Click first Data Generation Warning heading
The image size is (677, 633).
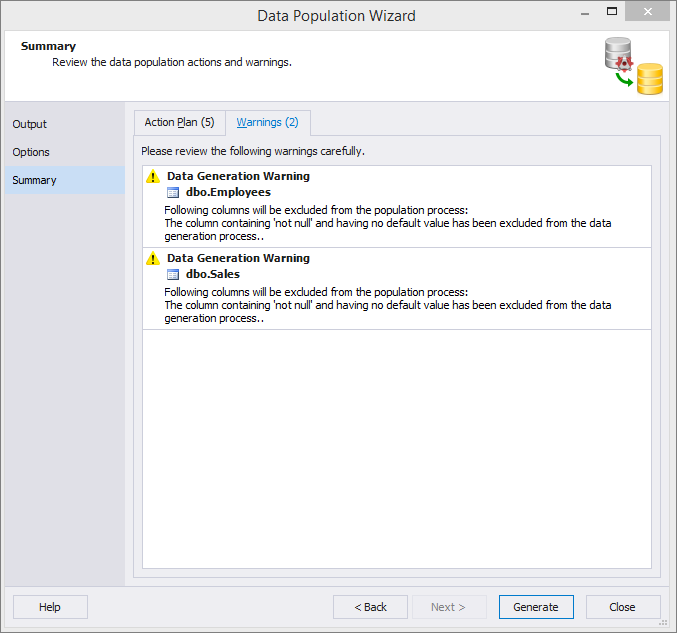[238, 176]
